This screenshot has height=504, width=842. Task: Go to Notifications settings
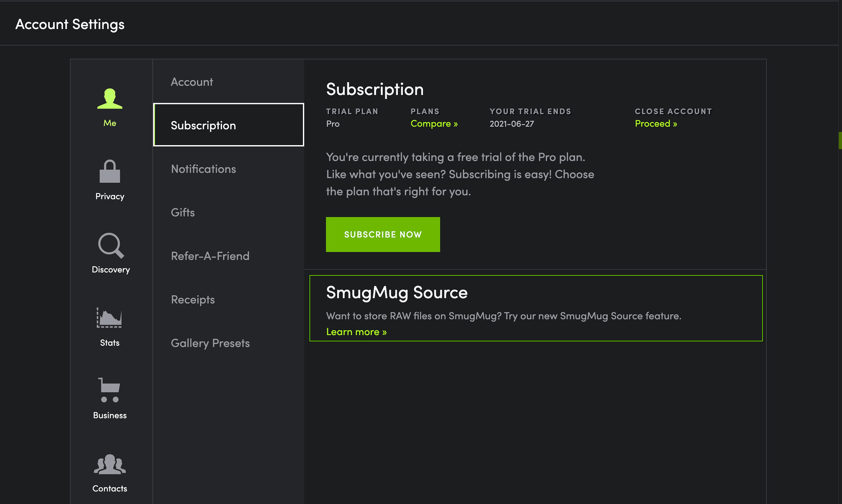[228, 169]
